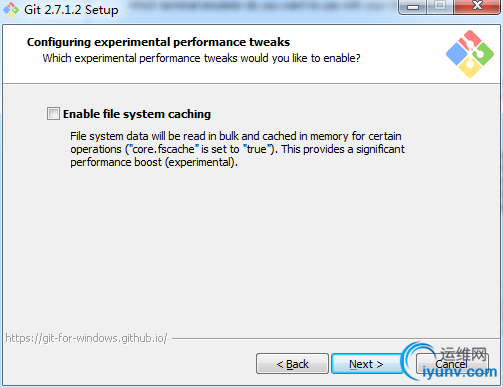Go back to the previous setup page
Screen dimensions: 503x388
292,364
